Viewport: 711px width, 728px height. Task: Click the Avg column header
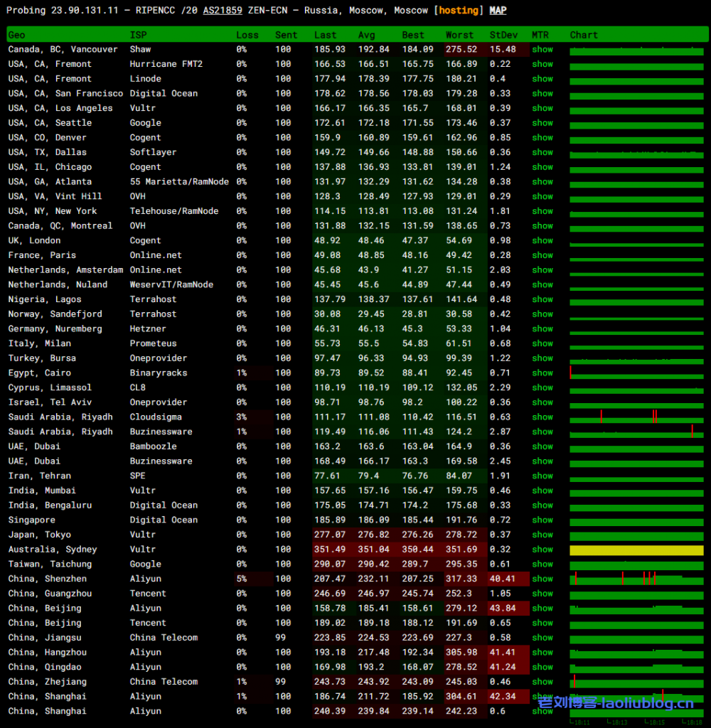(x=367, y=35)
